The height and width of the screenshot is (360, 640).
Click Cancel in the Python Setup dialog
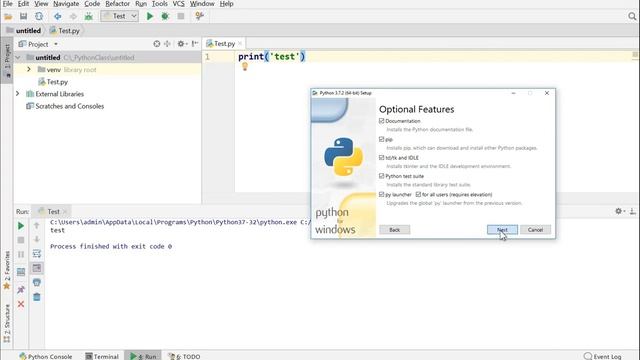point(535,230)
